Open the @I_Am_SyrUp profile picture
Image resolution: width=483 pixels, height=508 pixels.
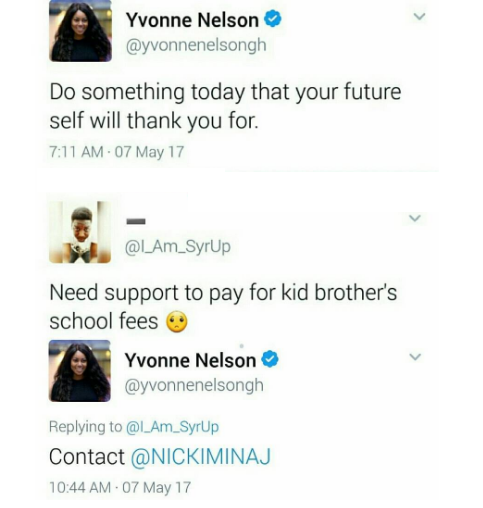click(x=80, y=232)
